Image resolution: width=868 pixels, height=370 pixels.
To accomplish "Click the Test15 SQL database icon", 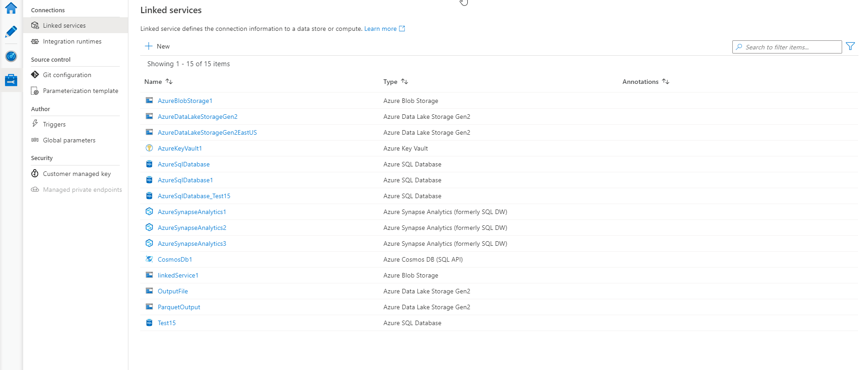I will coord(149,322).
